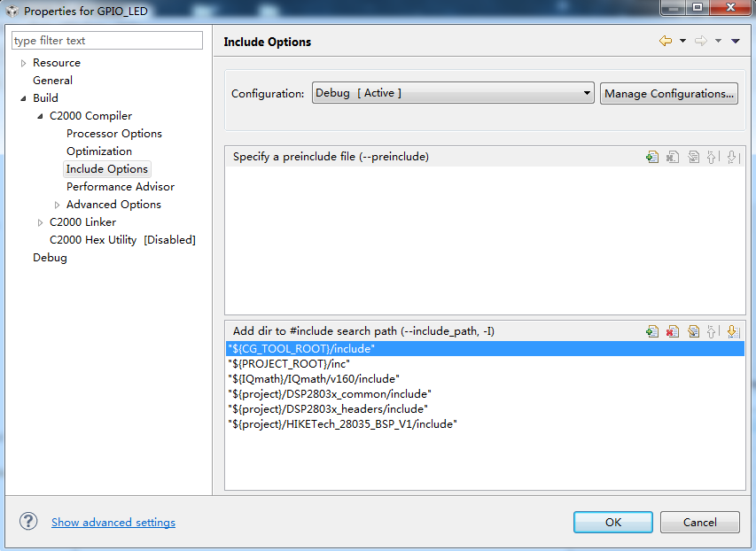Screen dimensions: 756x551
Task: Expand the Resource tree node
Action: point(24,63)
